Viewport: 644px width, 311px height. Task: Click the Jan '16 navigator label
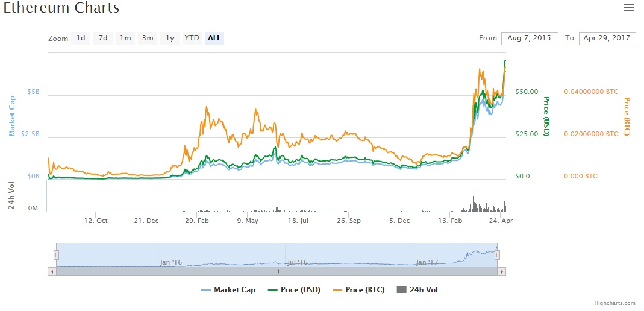171,262
